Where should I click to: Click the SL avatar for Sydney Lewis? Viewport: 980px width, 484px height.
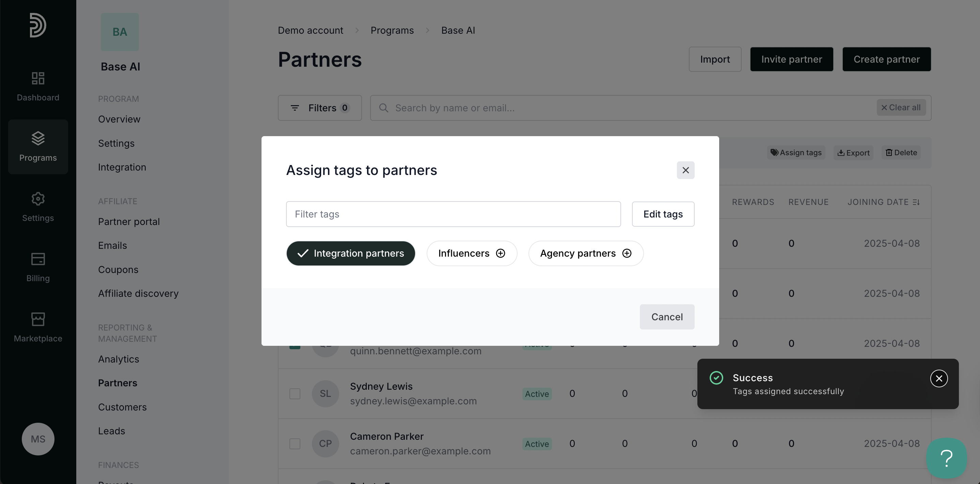coord(325,393)
